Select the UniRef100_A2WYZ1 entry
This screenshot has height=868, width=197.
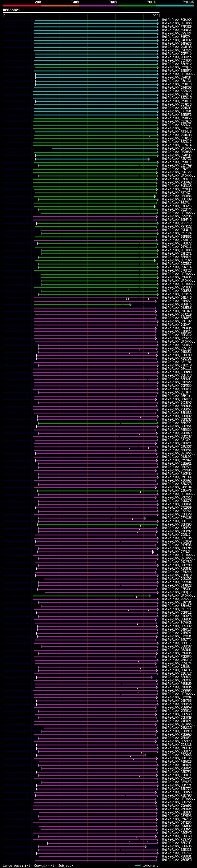pos(177,159)
